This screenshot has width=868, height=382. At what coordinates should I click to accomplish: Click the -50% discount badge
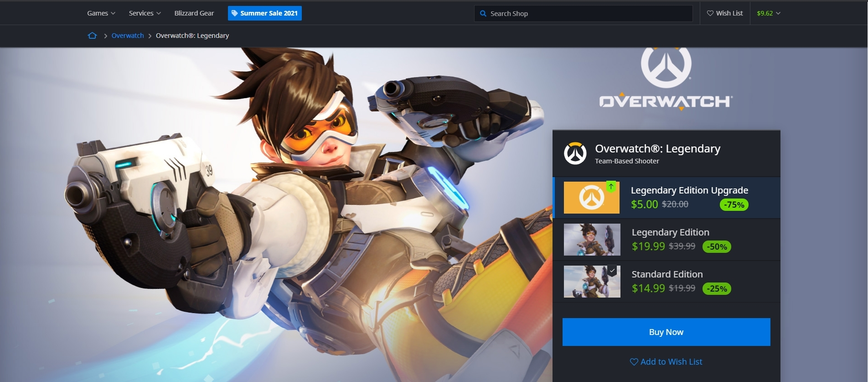(x=717, y=247)
